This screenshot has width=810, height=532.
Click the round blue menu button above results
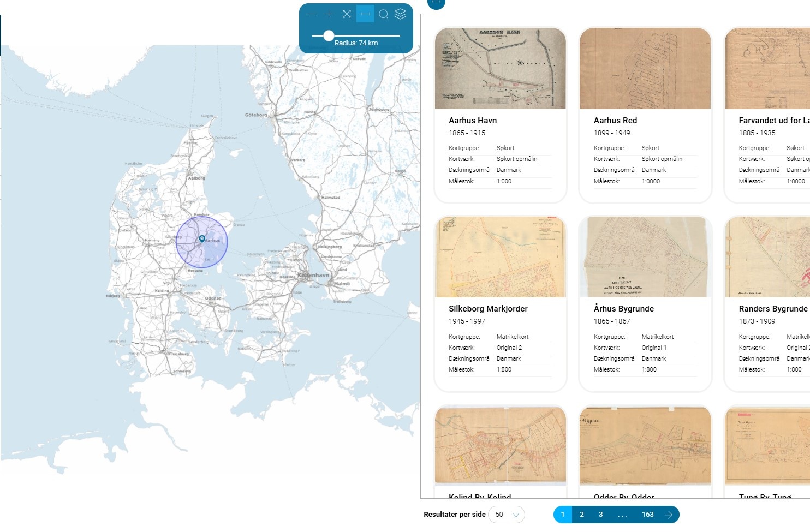pos(436,3)
